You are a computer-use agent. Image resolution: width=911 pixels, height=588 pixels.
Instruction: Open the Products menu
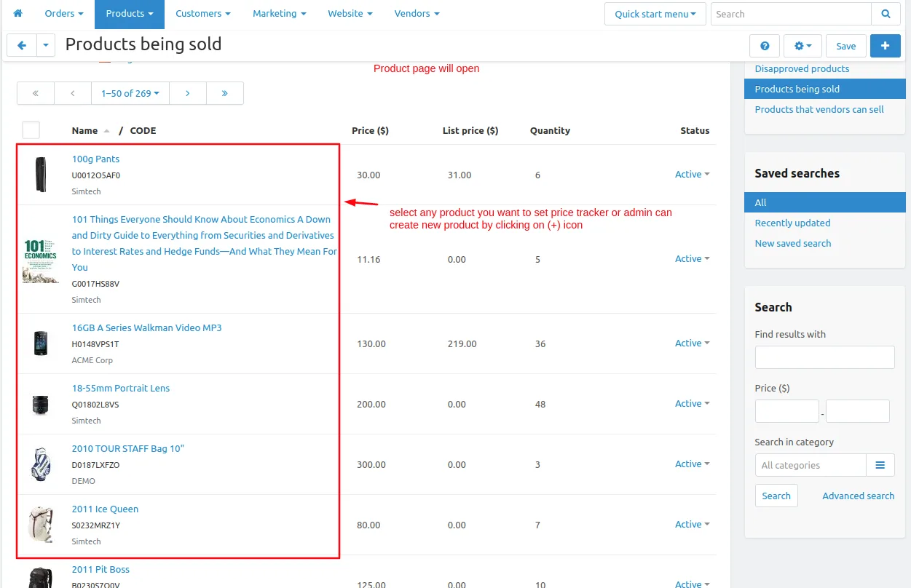[130, 13]
